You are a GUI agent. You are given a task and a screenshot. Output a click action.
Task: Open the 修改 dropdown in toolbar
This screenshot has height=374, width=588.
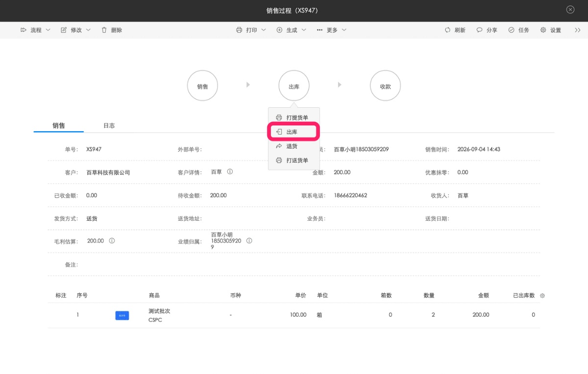point(75,30)
